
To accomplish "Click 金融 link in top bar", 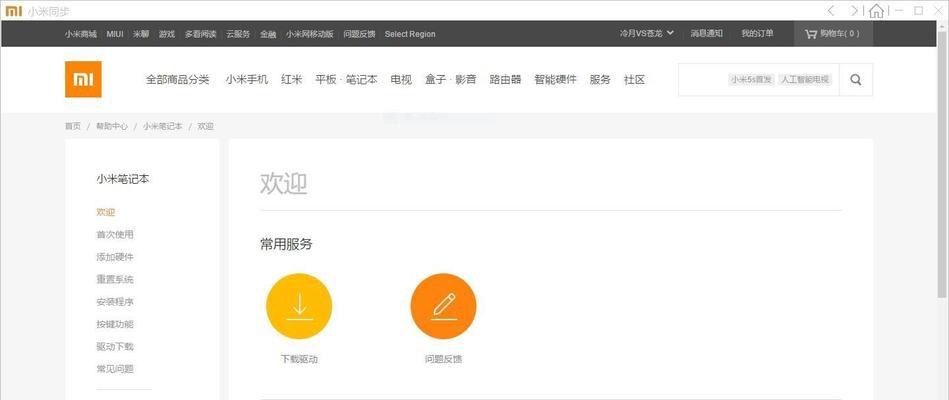I will (268, 34).
